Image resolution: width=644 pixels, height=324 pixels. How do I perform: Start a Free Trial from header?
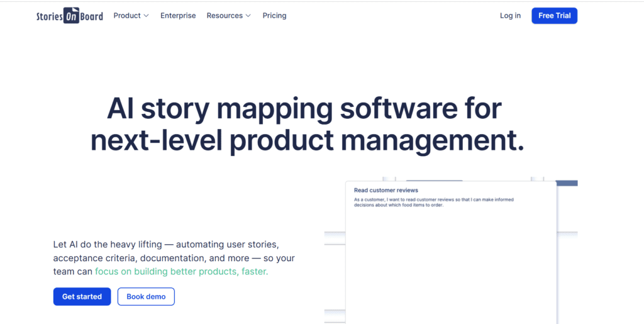554,16
